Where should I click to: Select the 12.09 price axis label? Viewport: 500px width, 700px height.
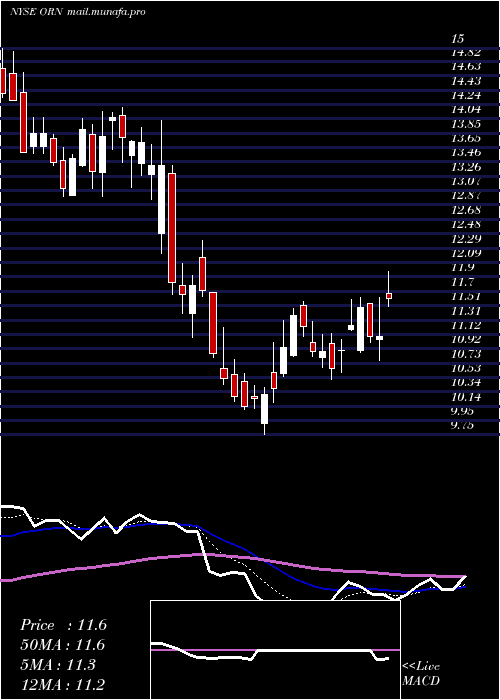(x=466, y=253)
